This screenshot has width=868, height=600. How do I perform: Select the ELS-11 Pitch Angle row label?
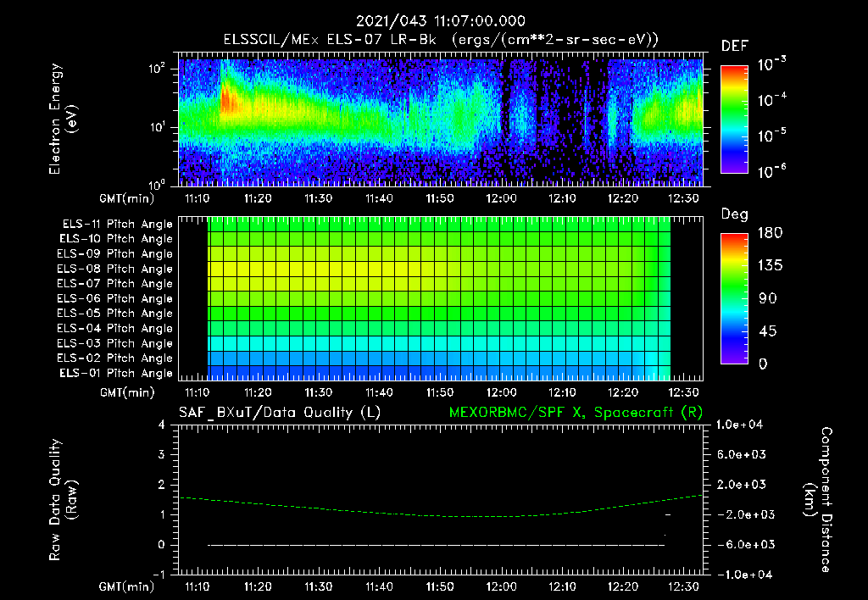click(x=117, y=225)
